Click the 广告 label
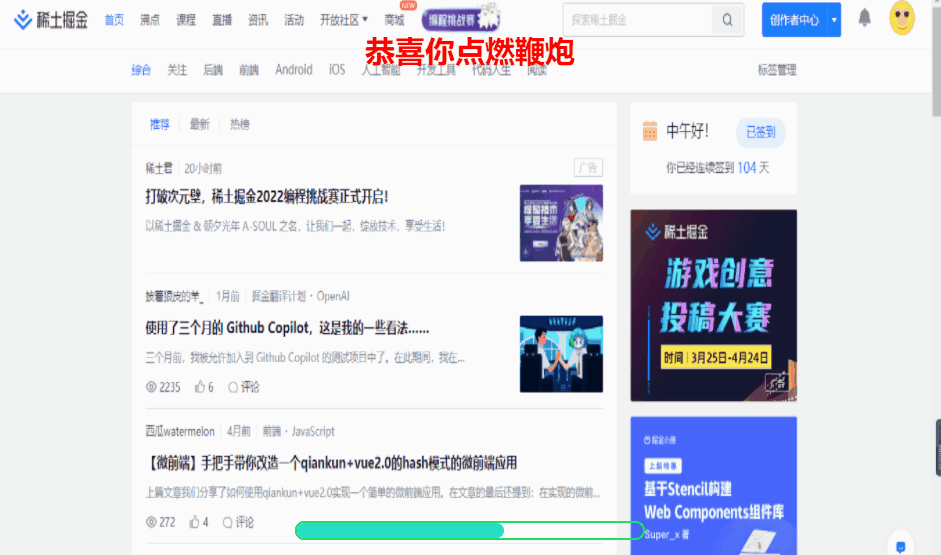The image size is (941, 555). [588, 168]
